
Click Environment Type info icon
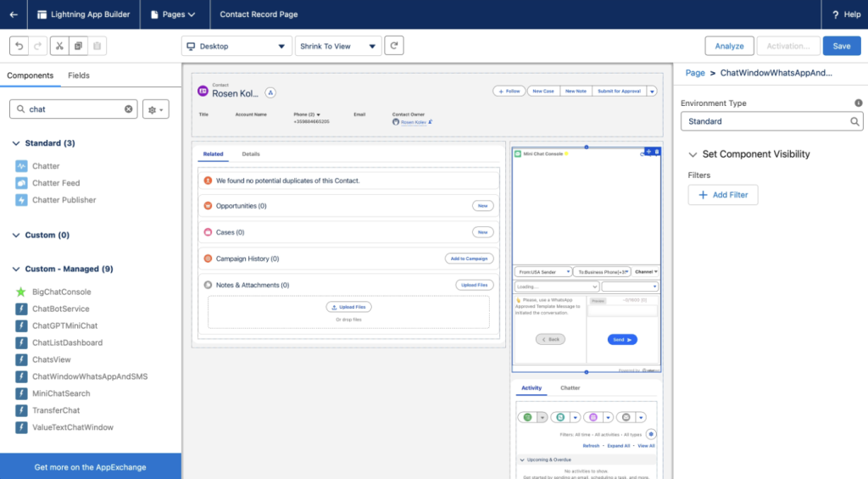pyautogui.click(x=858, y=103)
